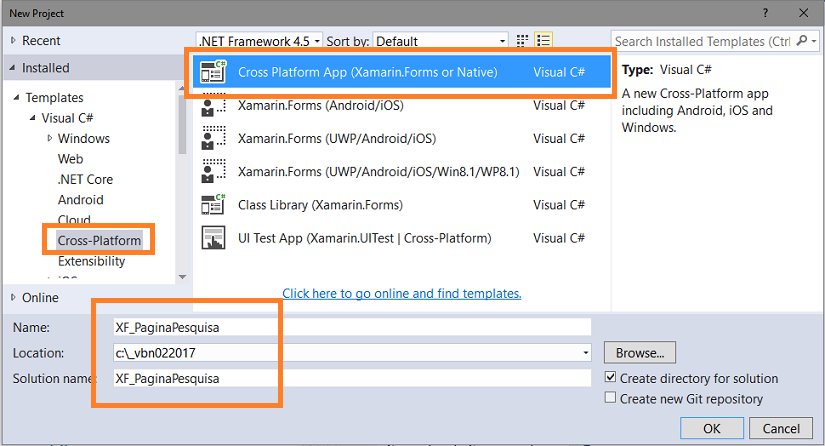
Task: Select the Cross Platform App template icon
Action: tap(213, 72)
